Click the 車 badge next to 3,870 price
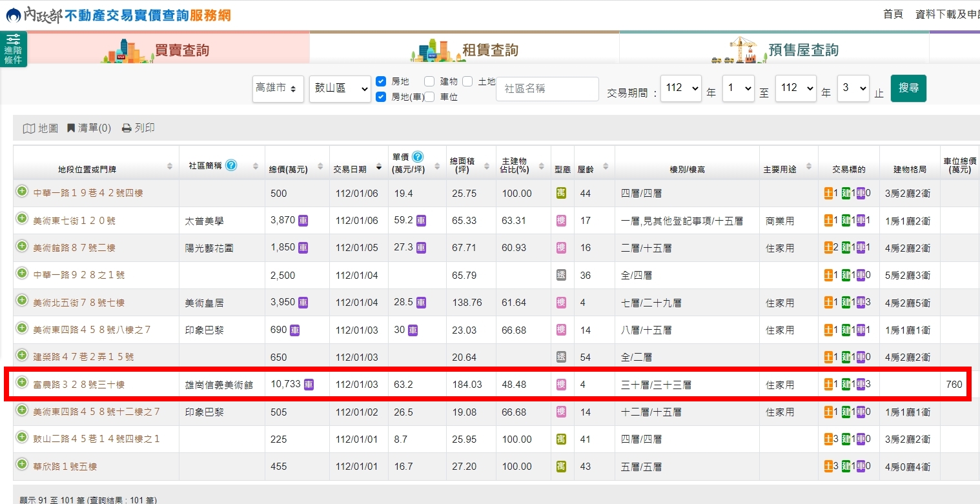 point(303,221)
